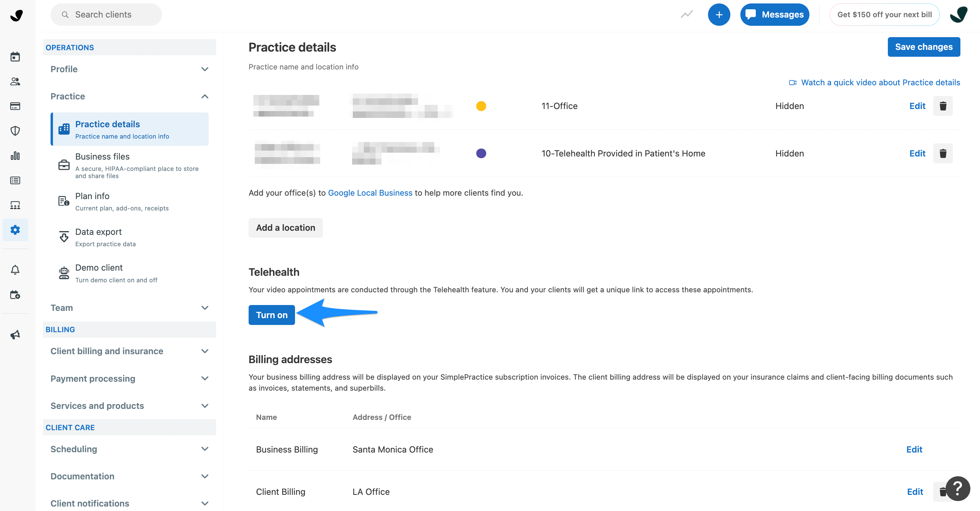Image resolution: width=980 pixels, height=511 pixels.
Task: Open the Clients panel
Action: pos(15,81)
